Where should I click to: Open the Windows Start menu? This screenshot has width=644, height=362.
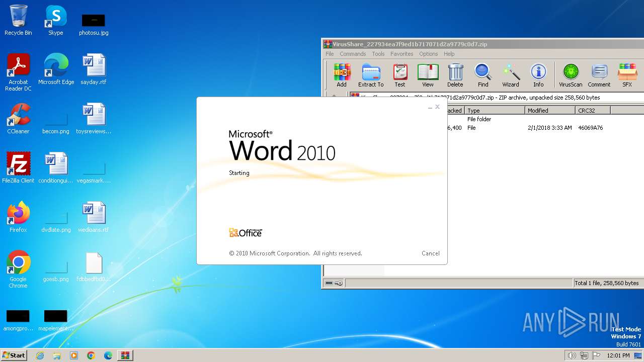(x=14, y=355)
